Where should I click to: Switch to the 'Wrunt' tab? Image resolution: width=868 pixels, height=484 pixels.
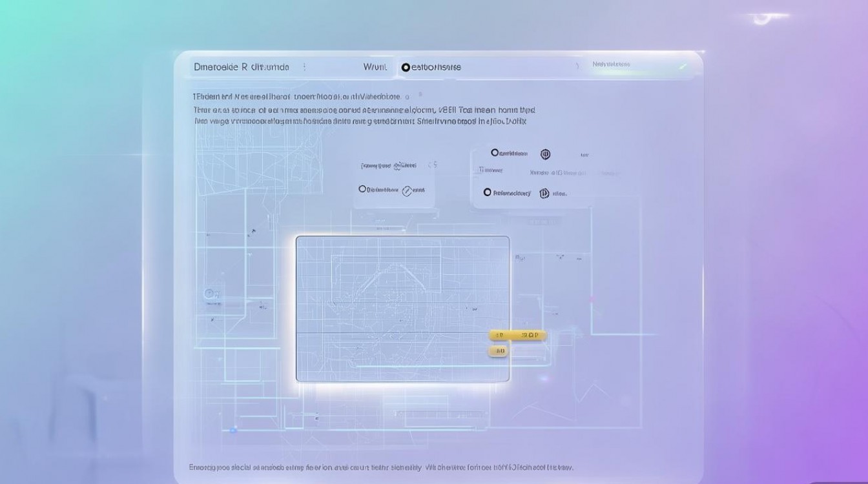[375, 66]
